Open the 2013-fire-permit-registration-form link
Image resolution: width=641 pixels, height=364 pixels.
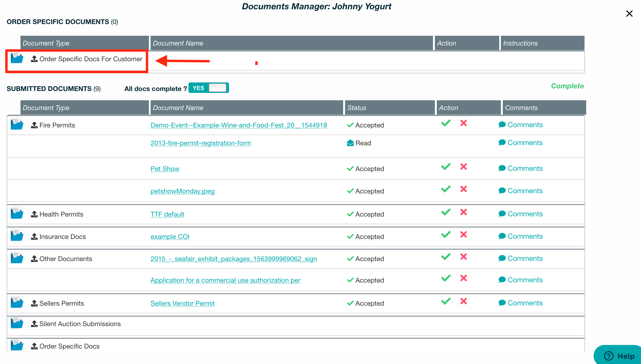tap(201, 143)
